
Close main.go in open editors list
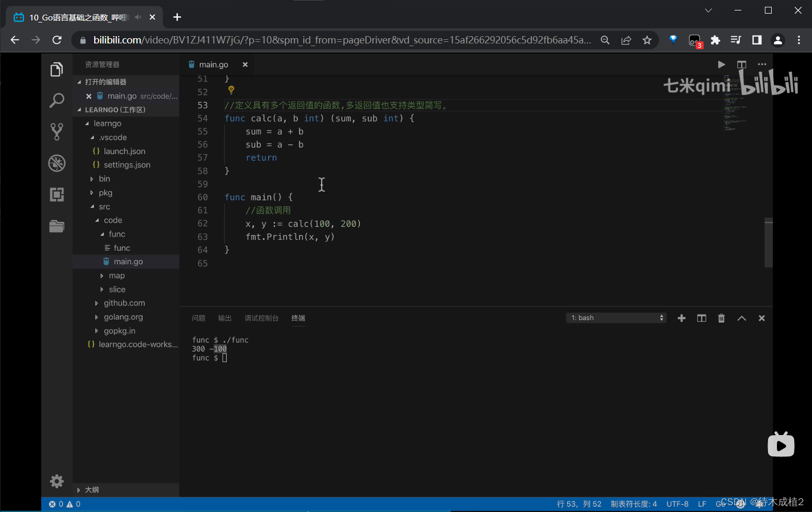click(x=88, y=96)
